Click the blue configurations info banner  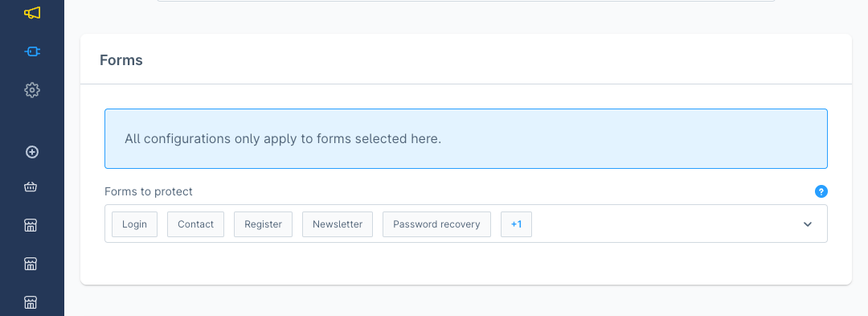[465, 138]
